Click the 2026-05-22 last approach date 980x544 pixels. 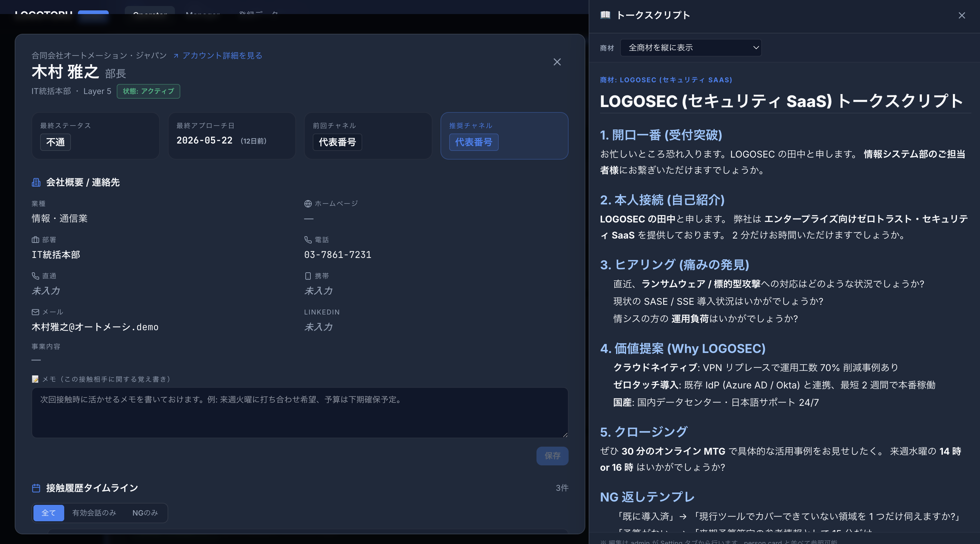[204, 141]
